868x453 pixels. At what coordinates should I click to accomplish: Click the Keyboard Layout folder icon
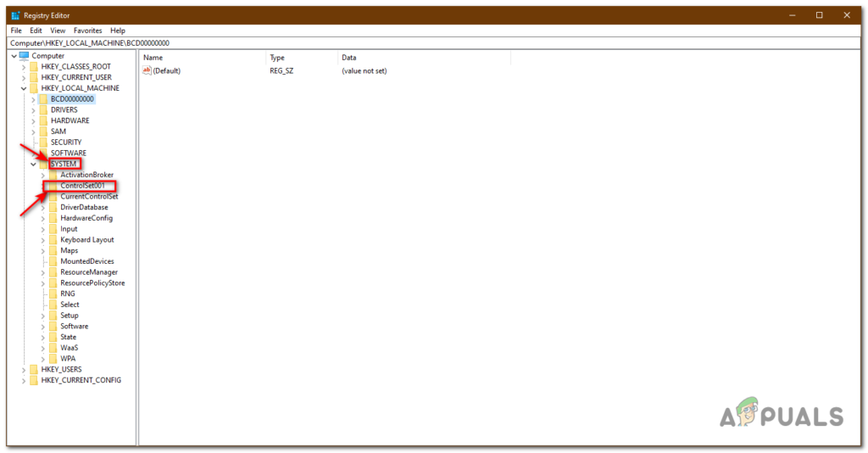pos(53,240)
